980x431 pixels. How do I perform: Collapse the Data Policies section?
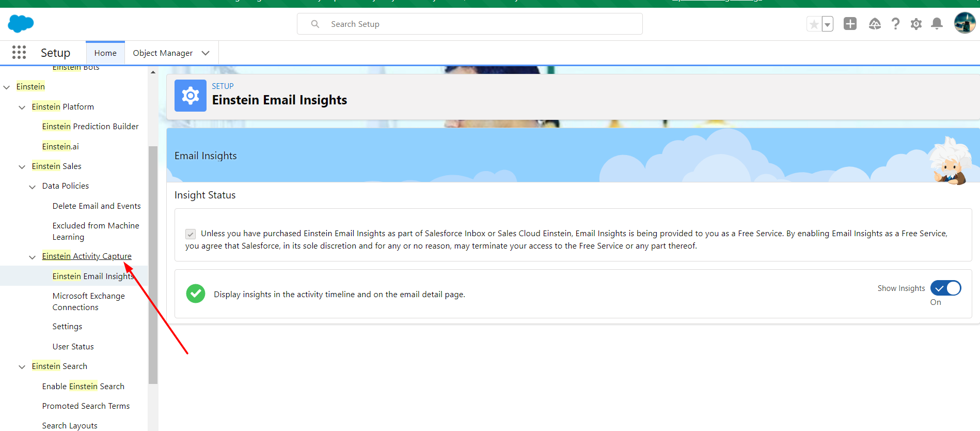(32, 187)
